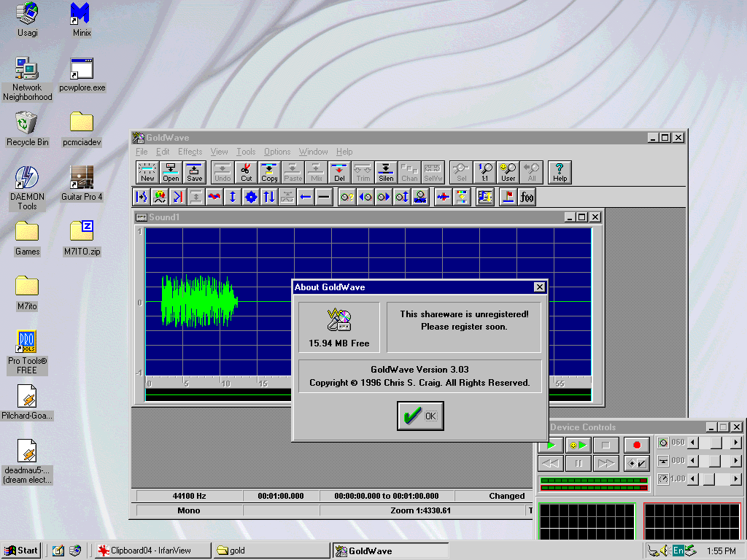
Task: Click the maximize volume knob icon
Action: (x=402, y=197)
